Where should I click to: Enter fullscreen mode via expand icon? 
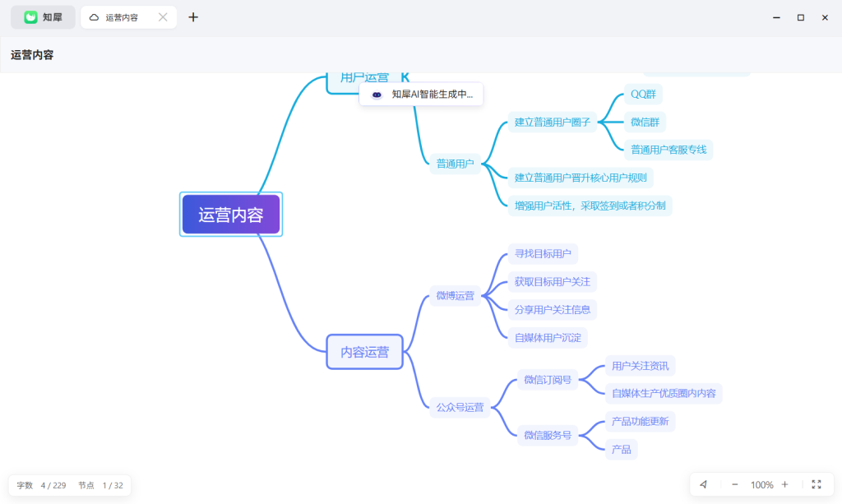(x=817, y=484)
